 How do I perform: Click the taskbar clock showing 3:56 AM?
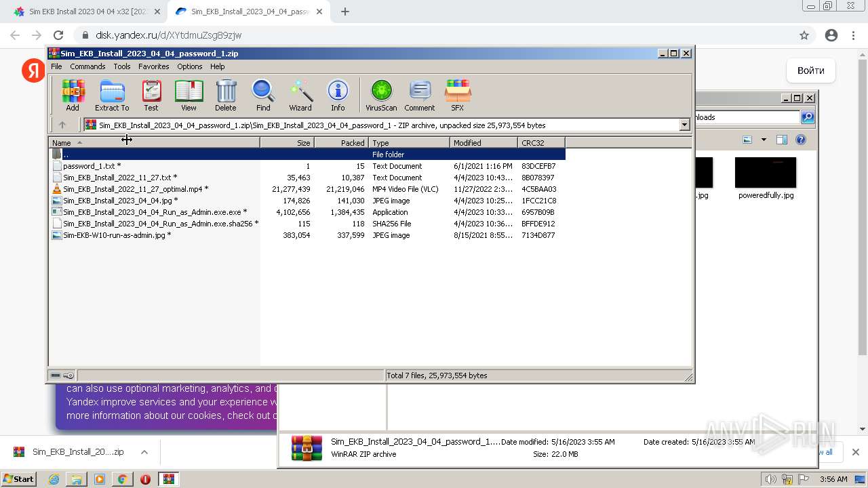pos(833,479)
